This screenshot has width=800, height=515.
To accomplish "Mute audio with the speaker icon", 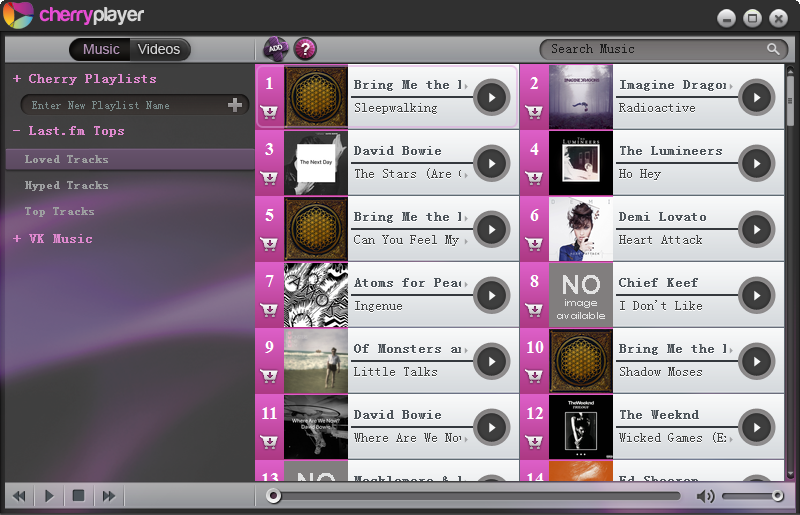I will point(706,496).
